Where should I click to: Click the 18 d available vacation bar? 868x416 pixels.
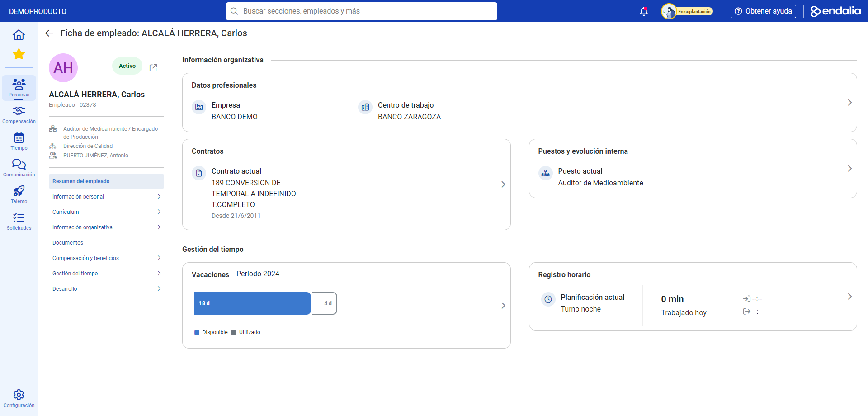click(x=253, y=303)
